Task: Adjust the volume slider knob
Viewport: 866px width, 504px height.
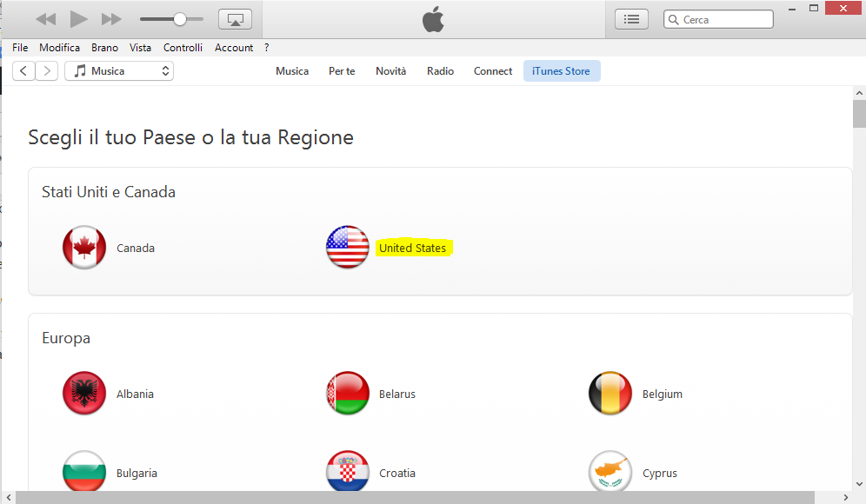Action: tap(180, 19)
